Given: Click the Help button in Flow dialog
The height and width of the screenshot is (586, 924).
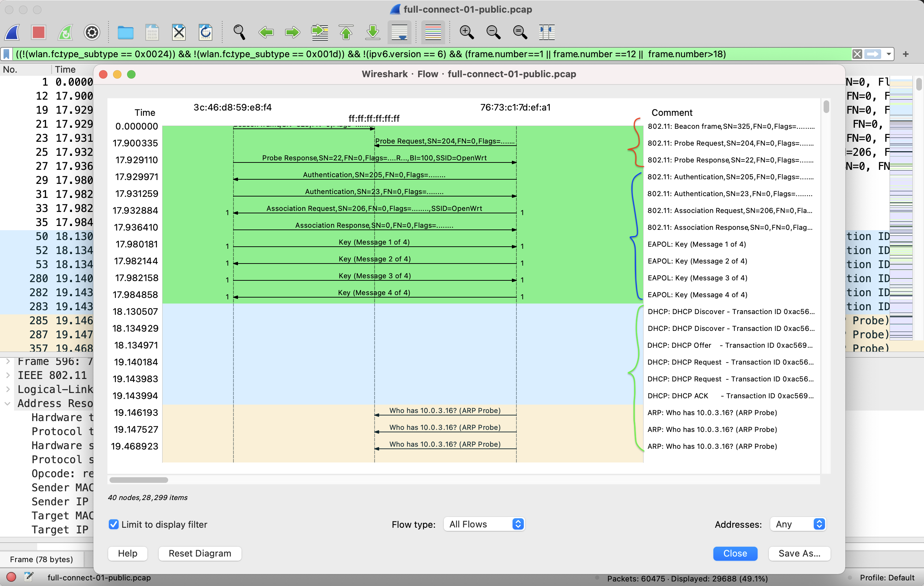Looking at the screenshot, I should 127,553.
